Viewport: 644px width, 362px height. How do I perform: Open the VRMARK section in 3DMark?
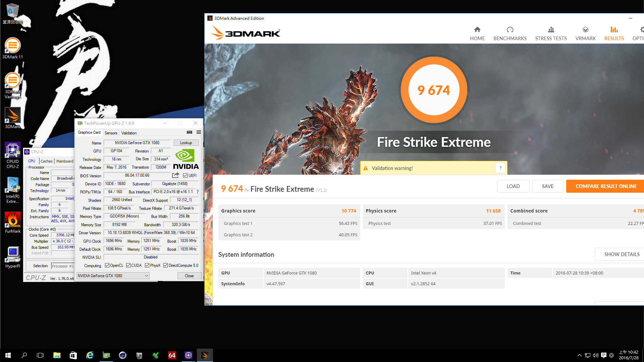[x=585, y=34]
